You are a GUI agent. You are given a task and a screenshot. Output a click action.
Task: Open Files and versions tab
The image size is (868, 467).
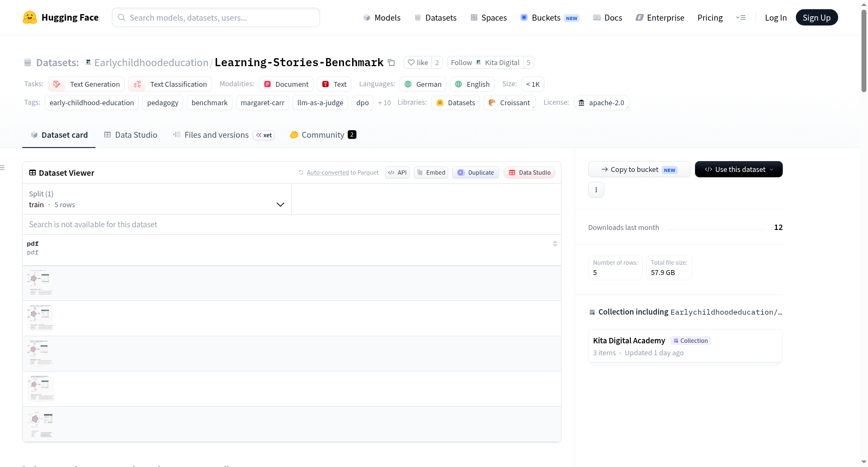pyautogui.click(x=224, y=135)
